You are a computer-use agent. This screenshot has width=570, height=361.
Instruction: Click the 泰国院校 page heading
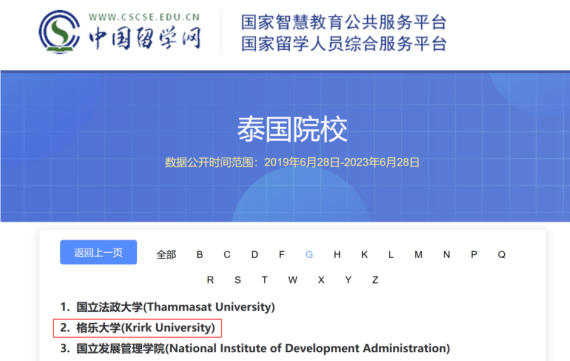(x=292, y=129)
